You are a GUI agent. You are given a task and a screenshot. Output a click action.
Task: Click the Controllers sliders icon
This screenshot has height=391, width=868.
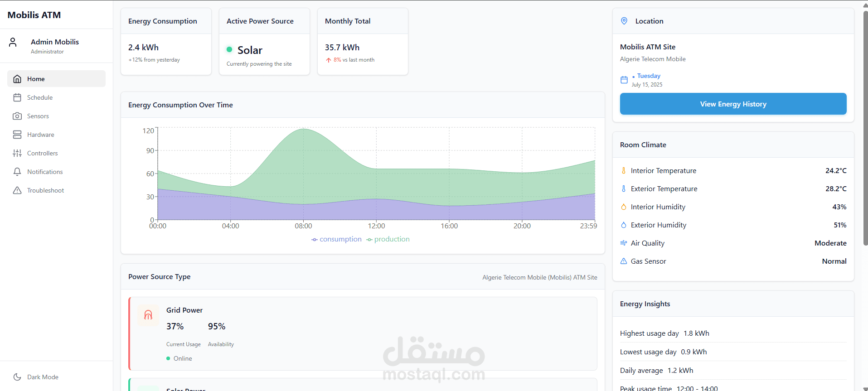(x=17, y=153)
